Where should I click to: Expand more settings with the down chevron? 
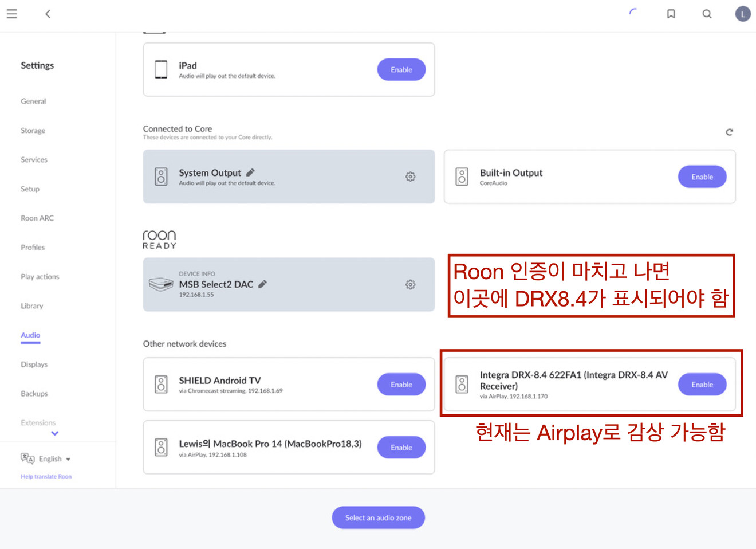(x=55, y=433)
